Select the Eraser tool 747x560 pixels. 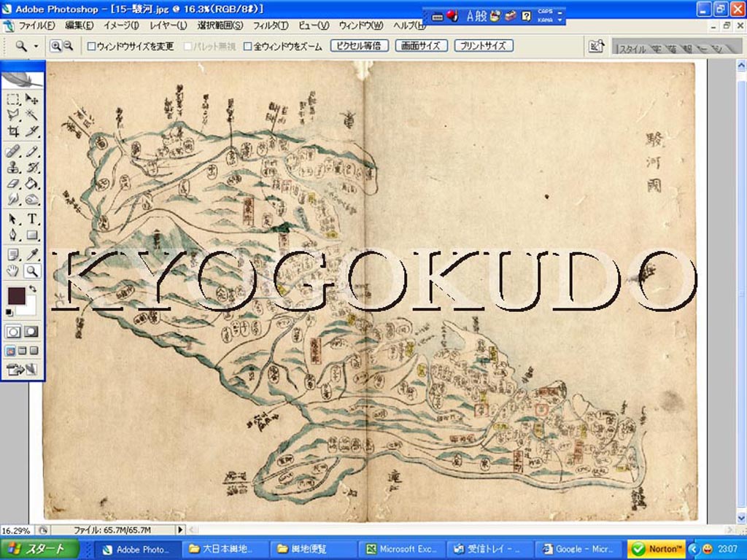click(13, 183)
